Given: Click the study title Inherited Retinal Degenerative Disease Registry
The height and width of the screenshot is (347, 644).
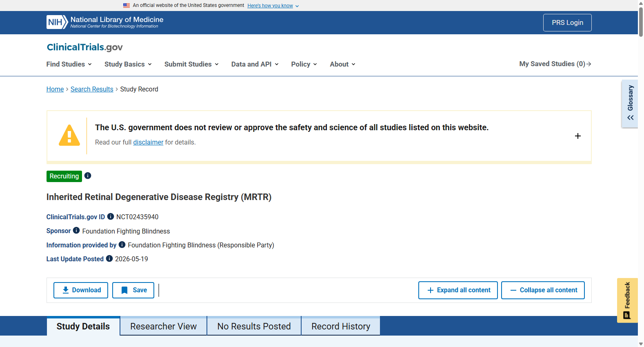Looking at the screenshot, I should [x=159, y=197].
